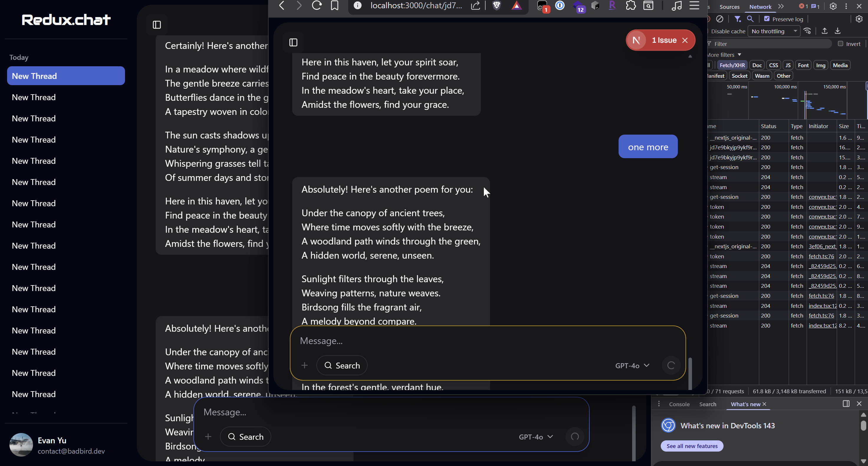Open the browser extensions puzzle icon
Viewport: 868px width, 466px height.
click(x=630, y=5)
